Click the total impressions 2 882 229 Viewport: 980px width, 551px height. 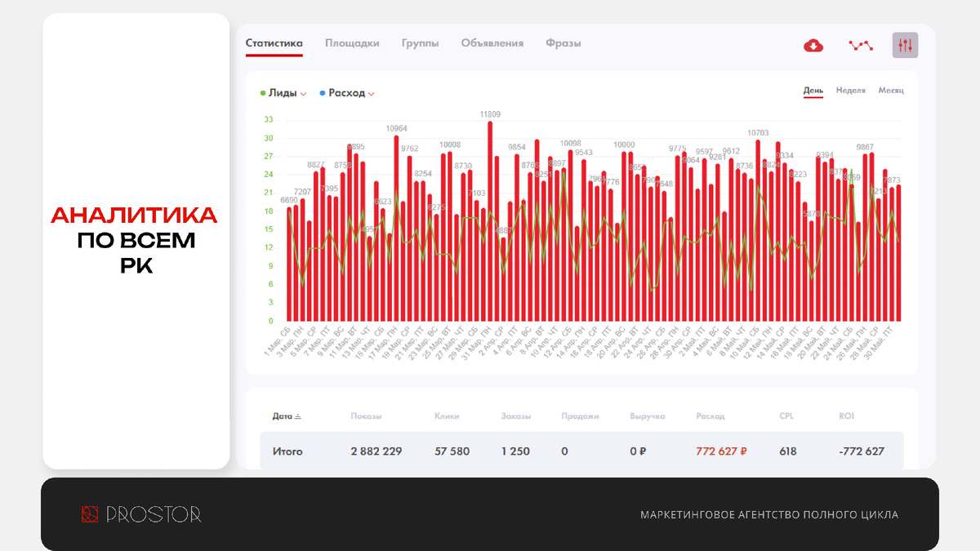click(x=376, y=451)
